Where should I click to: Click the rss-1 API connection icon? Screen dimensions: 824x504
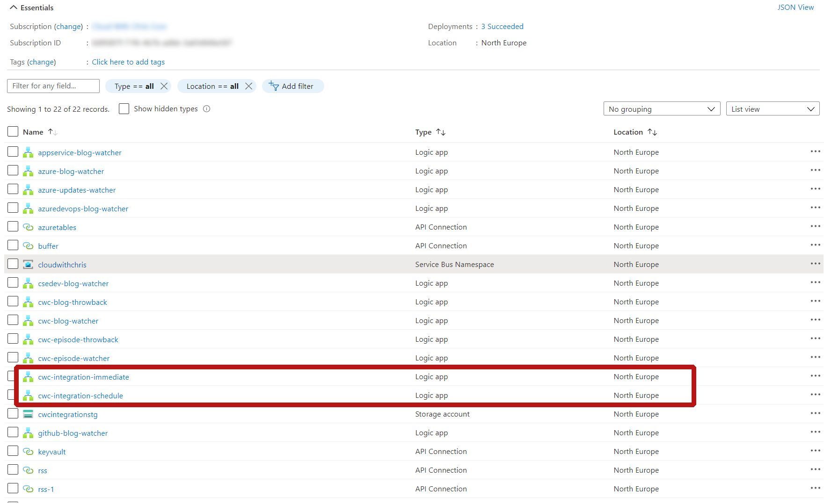coord(28,489)
